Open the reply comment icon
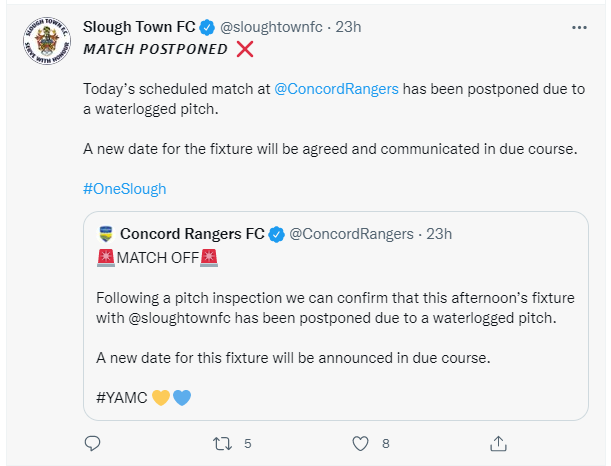The height and width of the screenshot is (466, 611). pos(92,443)
